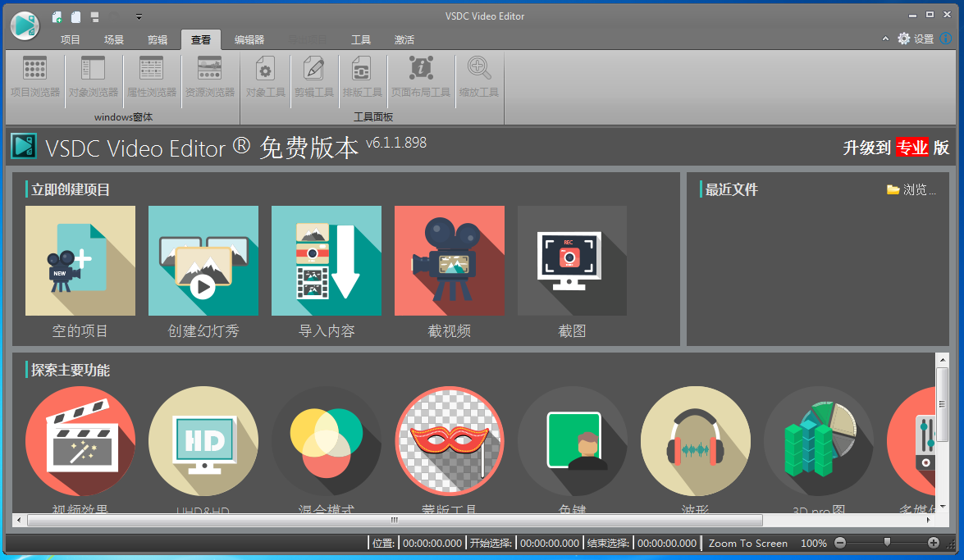This screenshot has height=560, width=964.
Task: Switch to the 场景 ribbon tab
Action: click(114, 40)
